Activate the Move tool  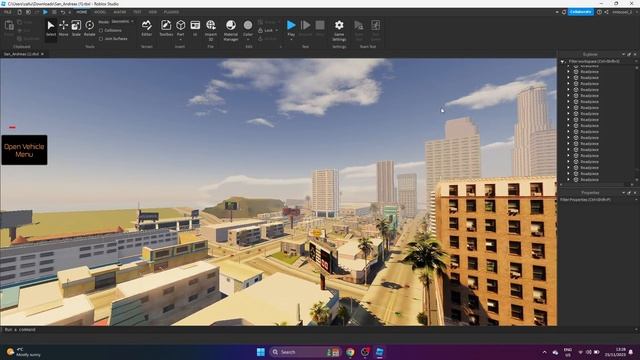click(63, 28)
